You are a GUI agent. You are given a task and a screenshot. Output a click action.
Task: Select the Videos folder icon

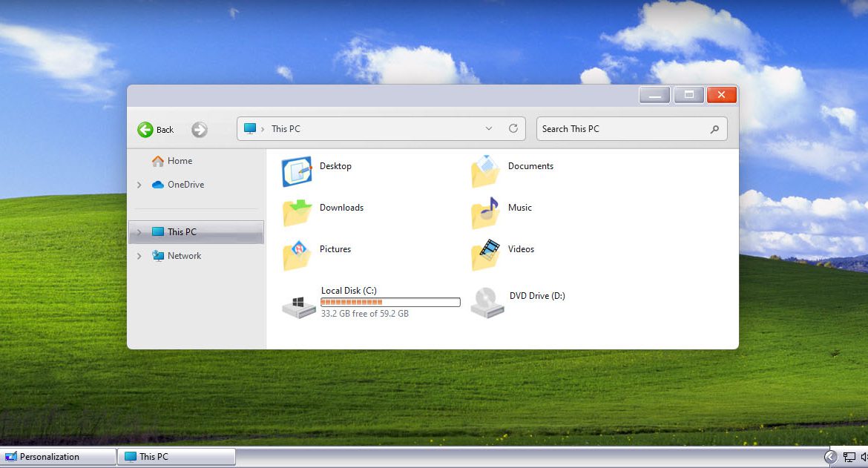pyautogui.click(x=485, y=255)
